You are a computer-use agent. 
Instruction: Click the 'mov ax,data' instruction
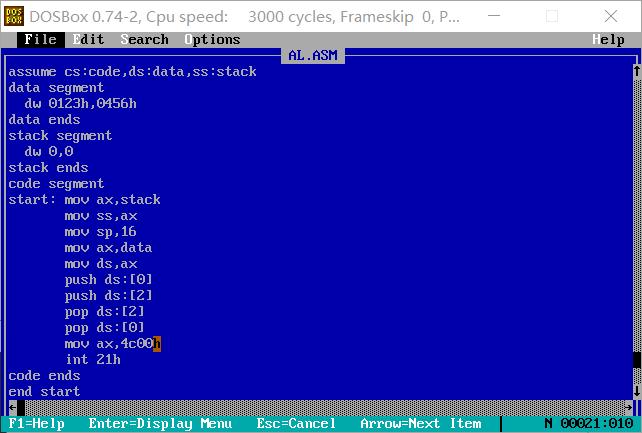[108, 248]
